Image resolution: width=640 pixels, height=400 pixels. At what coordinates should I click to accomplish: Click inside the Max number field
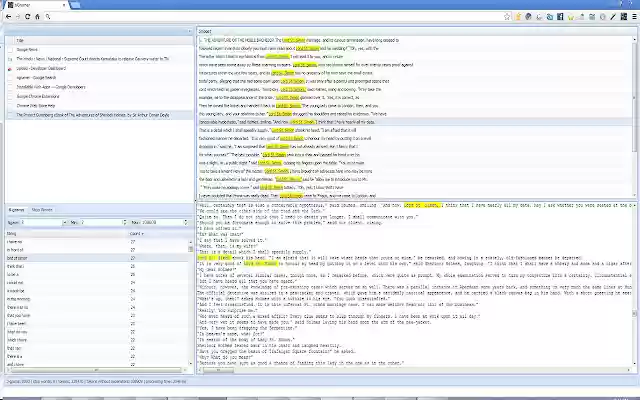click(x=162, y=222)
